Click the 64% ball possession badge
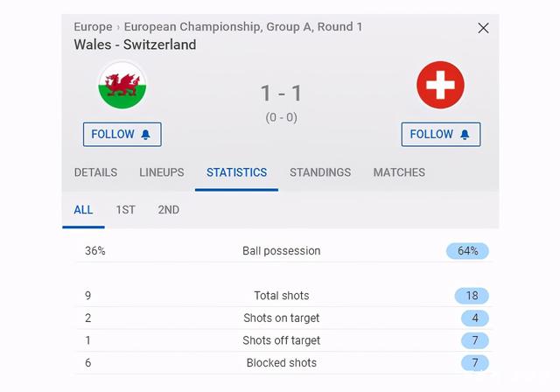This screenshot has height=392, width=560. tap(467, 251)
